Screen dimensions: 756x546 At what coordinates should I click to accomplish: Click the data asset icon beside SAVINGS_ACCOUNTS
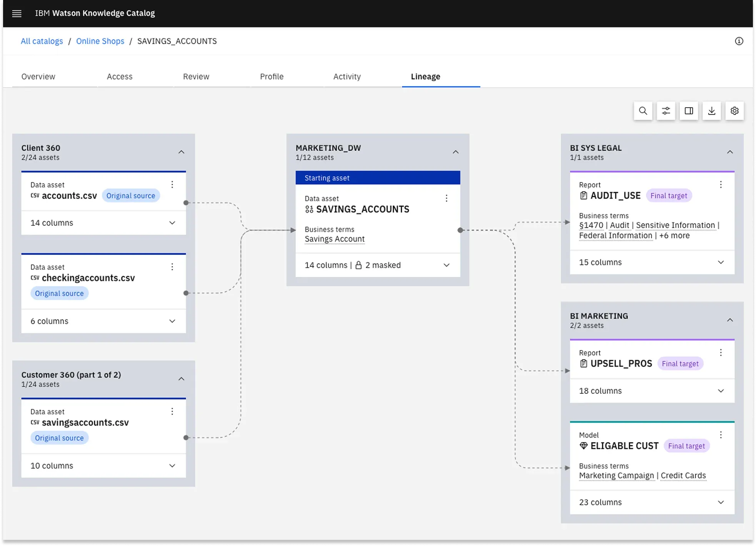pyautogui.click(x=309, y=210)
